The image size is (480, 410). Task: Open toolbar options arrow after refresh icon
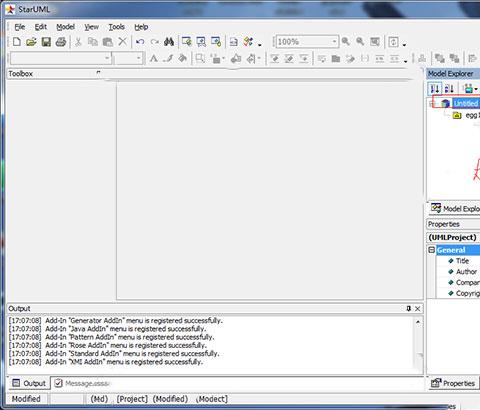pyautogui.click(x=404, y=44)
